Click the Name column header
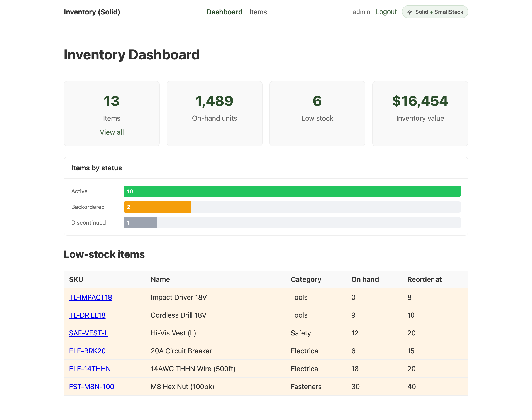Viewport: 532px width, 420px height. 160,279
